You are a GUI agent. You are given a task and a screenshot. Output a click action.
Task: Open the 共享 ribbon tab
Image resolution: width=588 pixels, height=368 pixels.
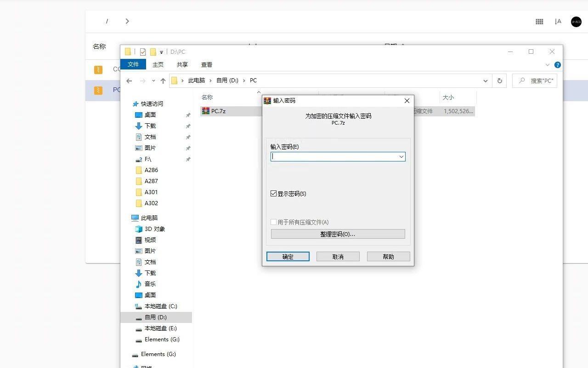pos(182,65)
